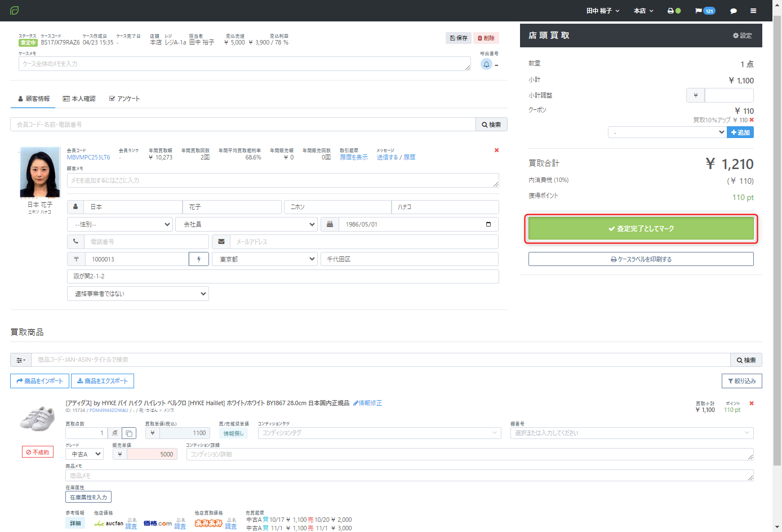The height and width of the screenshot is (532, 782).
Task: Click the 履歴を表示 transaction history link
Action: point(353,157)
